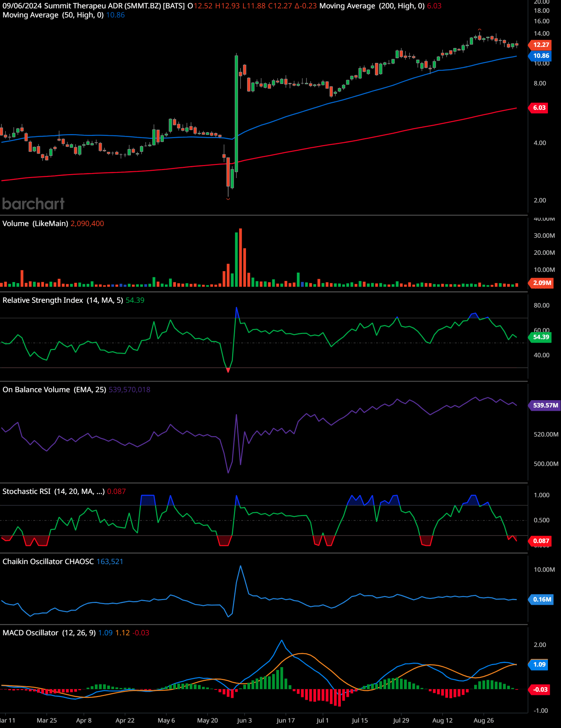Click the Moving Average (50, High, 0) label
This screenshot has width=561, height=728.
[53, 15]
